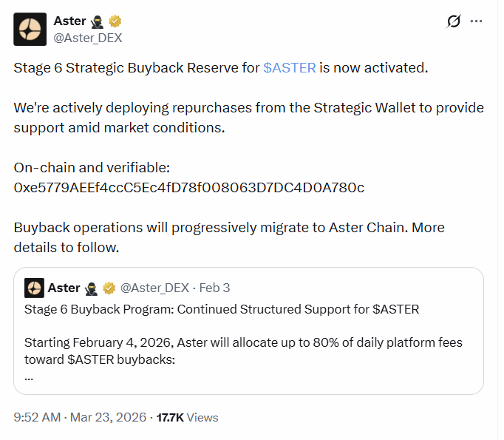Click the @Aster_DEX handle under the name
This screenshot has width=504, height=440.
87,37
